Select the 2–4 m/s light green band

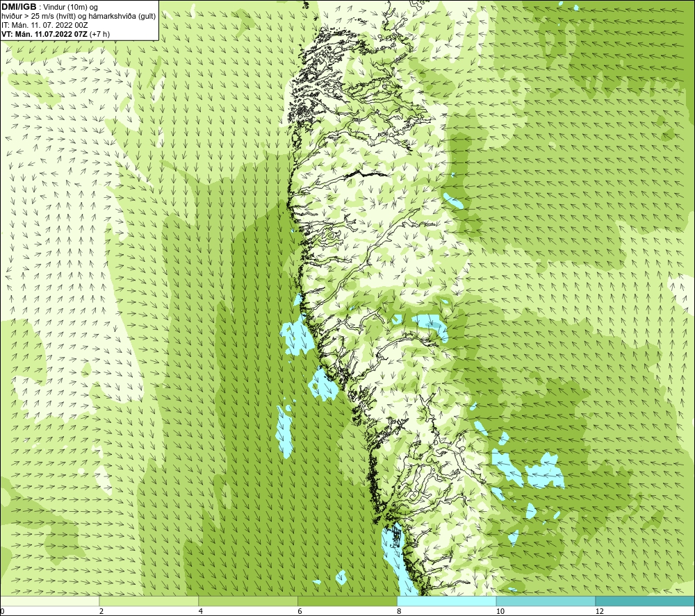point(149,601)
